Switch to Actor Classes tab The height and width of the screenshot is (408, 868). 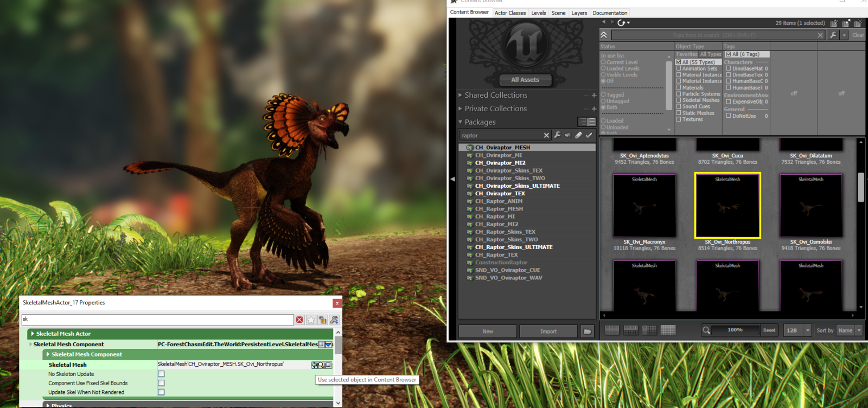pos(510,13)
